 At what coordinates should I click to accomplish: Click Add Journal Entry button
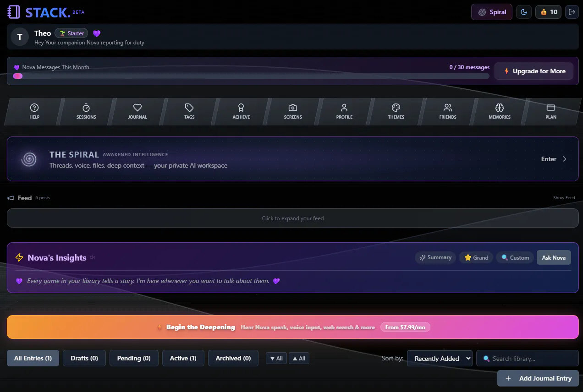pyautogui.click(x=538, y=378)
